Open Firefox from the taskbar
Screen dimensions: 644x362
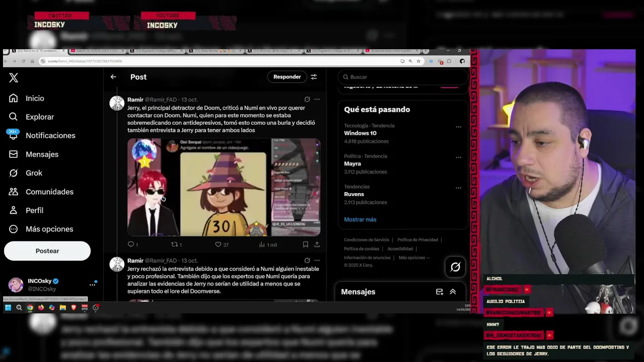coord(41,308)
